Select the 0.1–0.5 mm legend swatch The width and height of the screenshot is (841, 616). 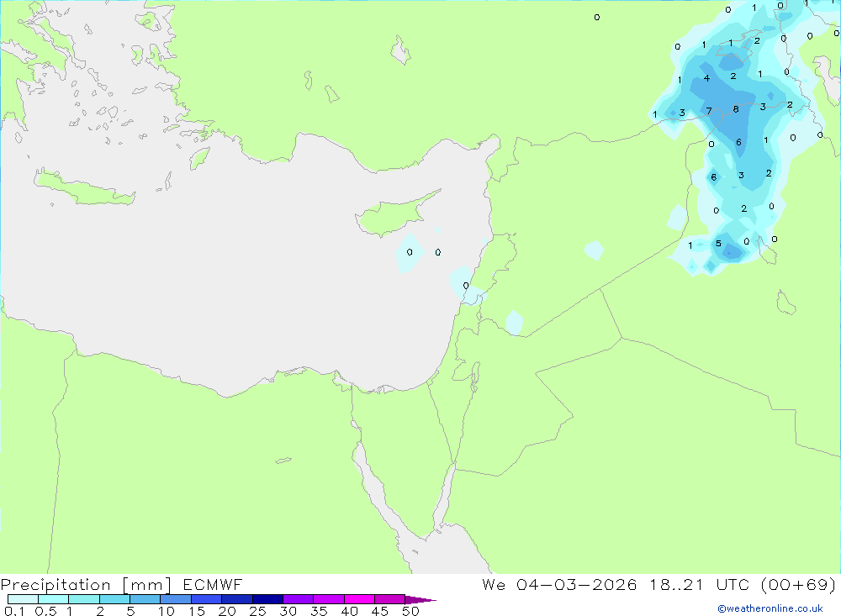(23, 599)
